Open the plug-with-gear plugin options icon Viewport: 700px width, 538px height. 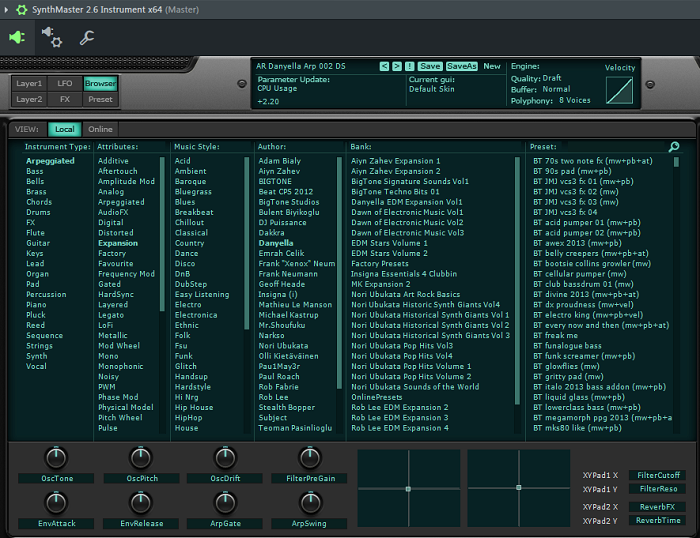52,38
